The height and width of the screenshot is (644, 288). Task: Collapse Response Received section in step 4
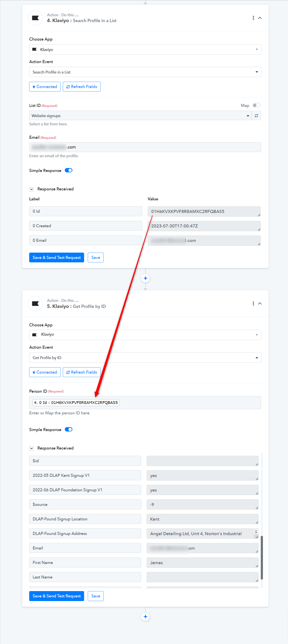click(x=31, y=189)
